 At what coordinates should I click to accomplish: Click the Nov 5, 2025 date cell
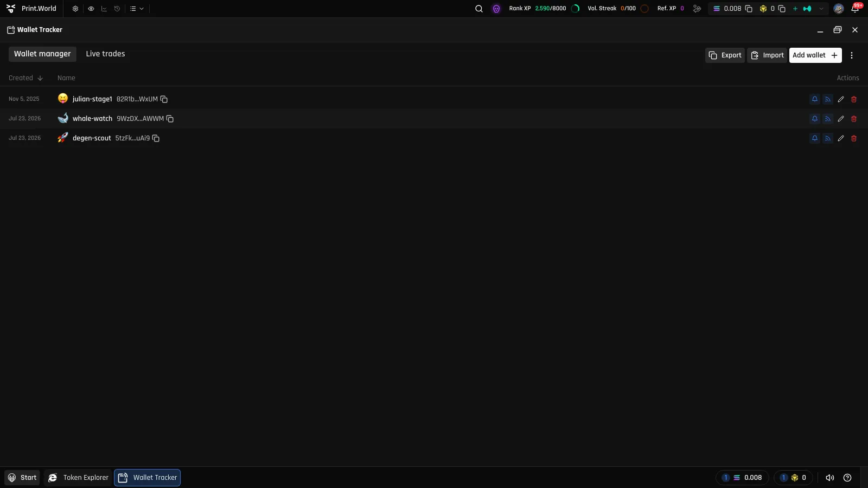tap(24, 99)
